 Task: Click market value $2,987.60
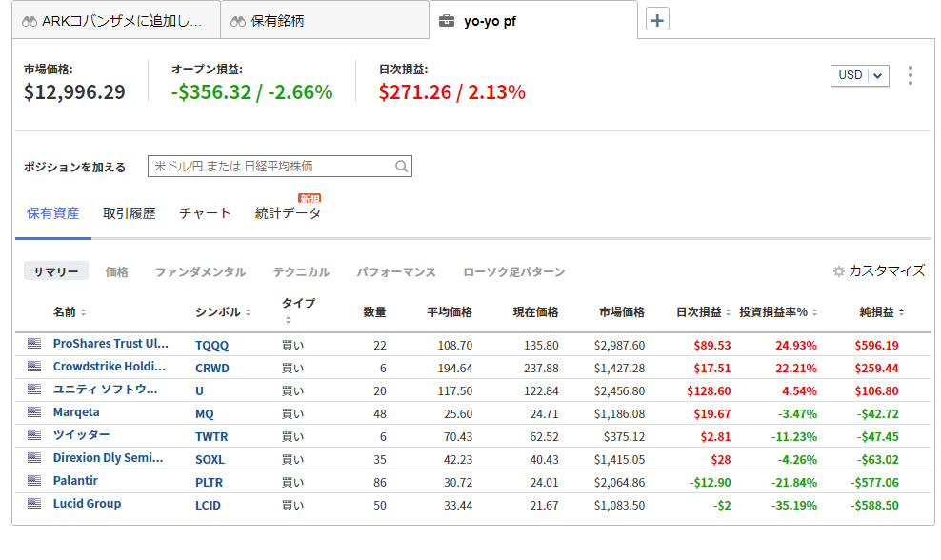(x=619, y=345)
